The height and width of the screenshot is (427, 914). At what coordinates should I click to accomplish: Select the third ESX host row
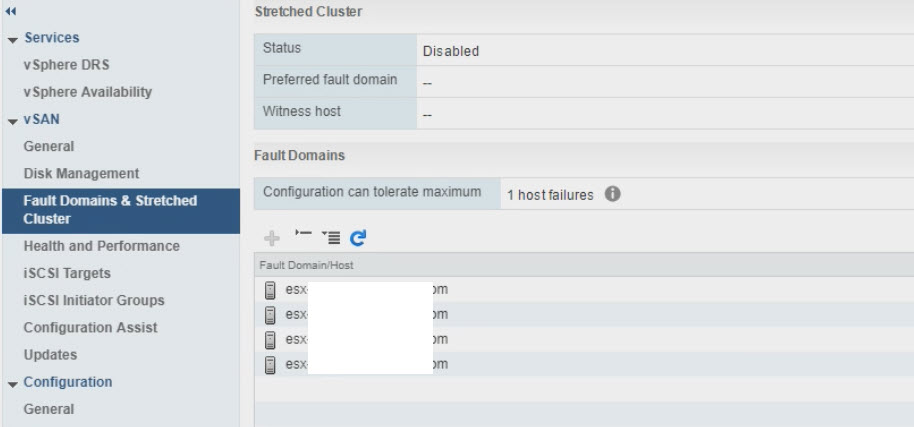500,339
